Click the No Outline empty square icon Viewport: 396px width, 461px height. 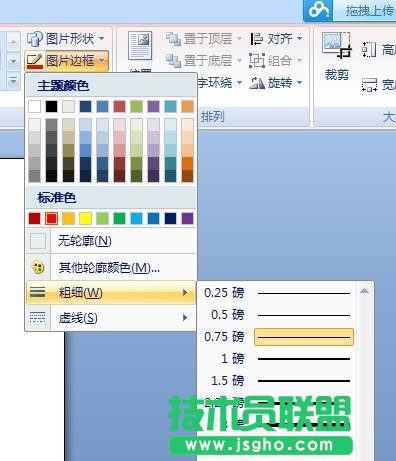tap(38, 241)
